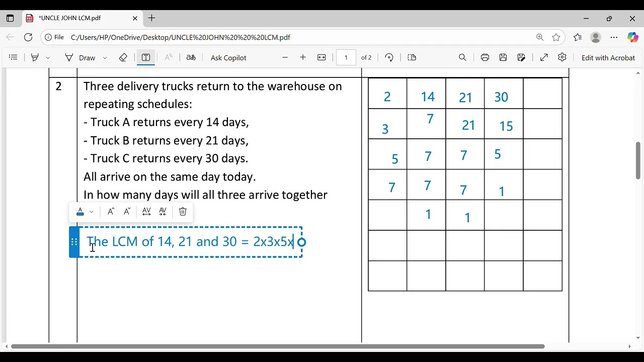
Task: Grab the text box move handle
Action: click(x=74, y=242)
